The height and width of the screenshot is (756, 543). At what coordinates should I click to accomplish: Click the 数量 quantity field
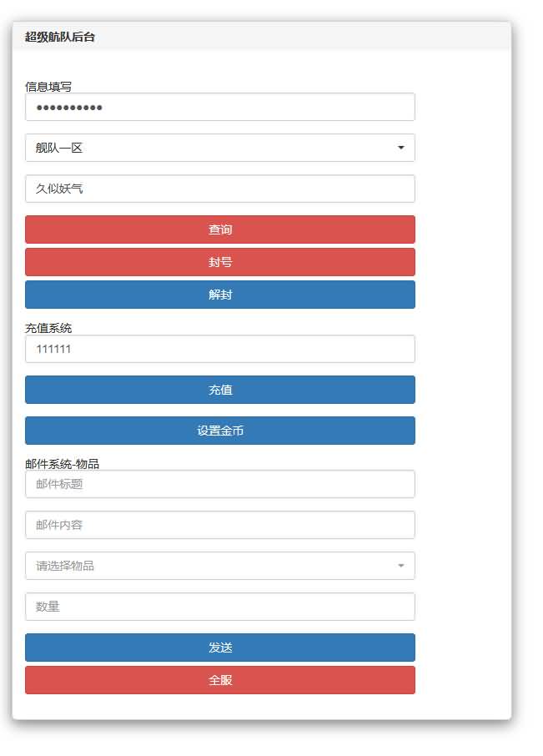220,607
